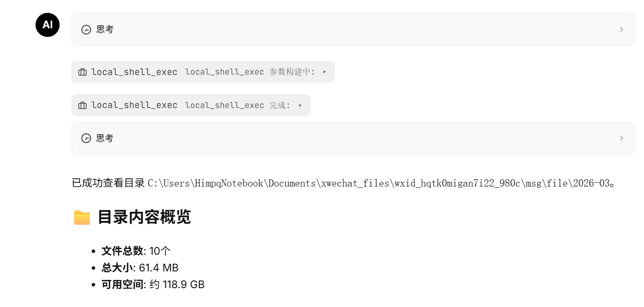Expand the lower 思考 block using its chevron
The image size is (644, 307).
tap(621, 138)
